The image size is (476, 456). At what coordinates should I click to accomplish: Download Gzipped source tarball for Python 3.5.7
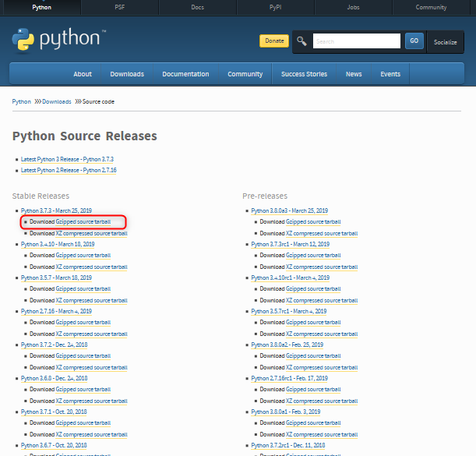click(x=83, y=289)
